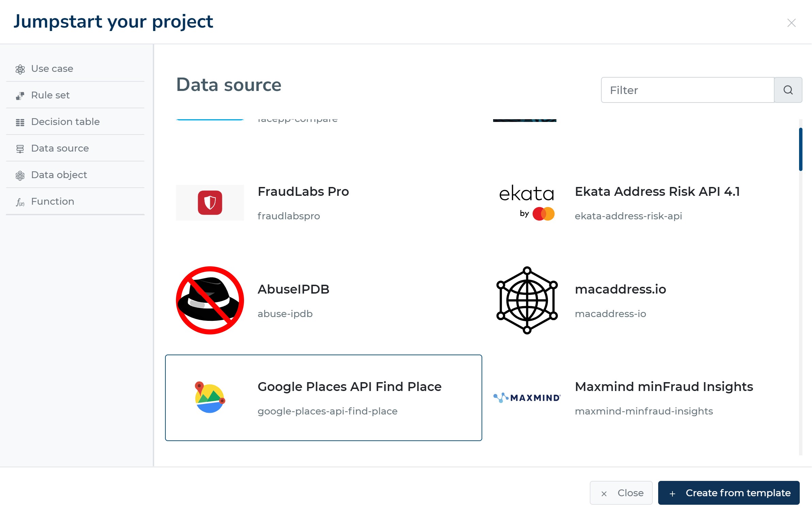Click the Data source sidebar icon
Screen dimensions: 812x517
click(x=20, y=149)
